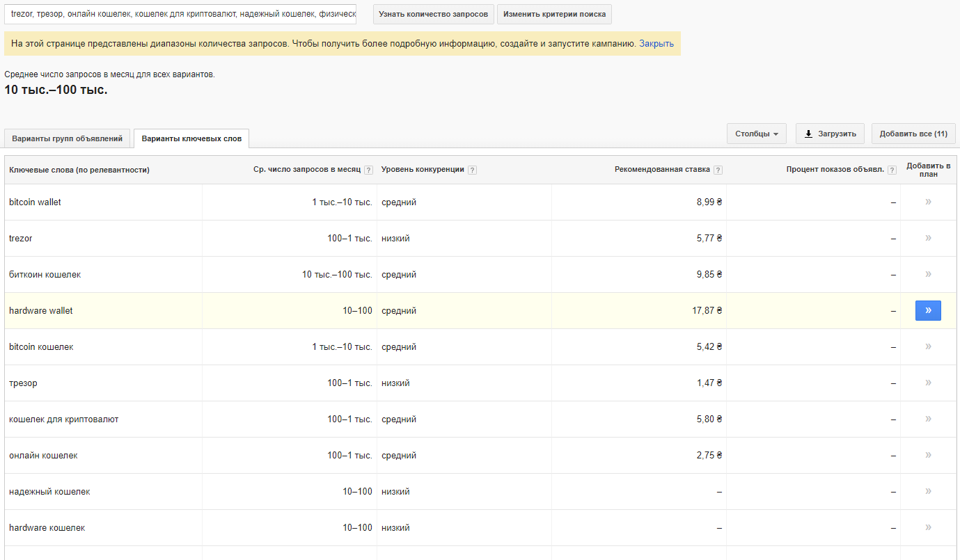The image size is (960, 560).
Task: Select Варианты ключевых слов tab
Action: click(191, 138)
